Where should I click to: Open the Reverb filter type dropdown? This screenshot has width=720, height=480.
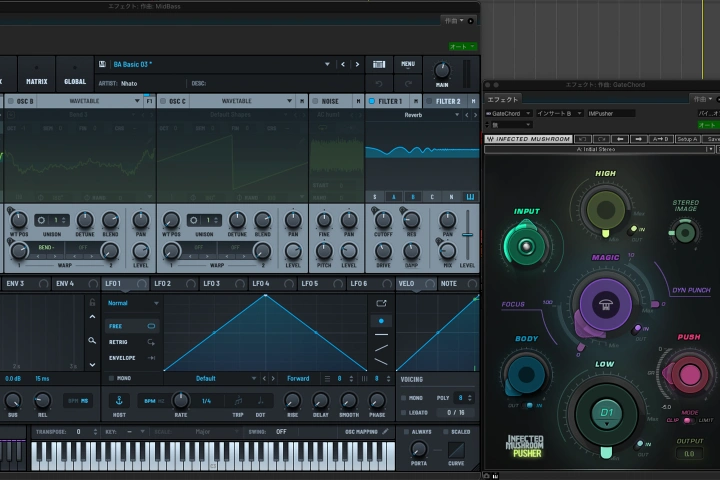point(457,115)
